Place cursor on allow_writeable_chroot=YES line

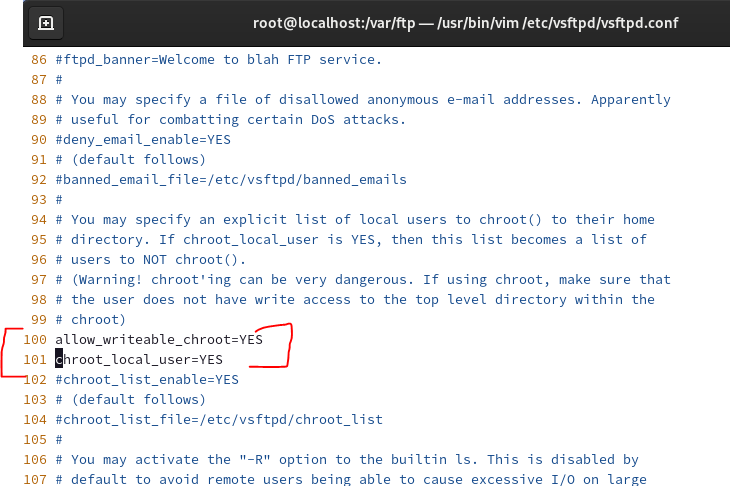pos(159,340)
